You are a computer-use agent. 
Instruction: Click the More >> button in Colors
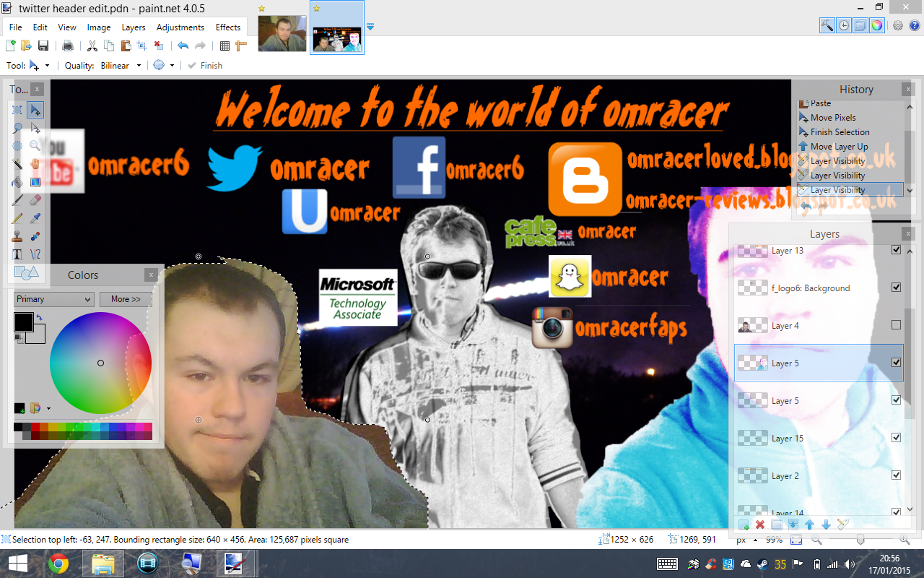tap(126, 299)
